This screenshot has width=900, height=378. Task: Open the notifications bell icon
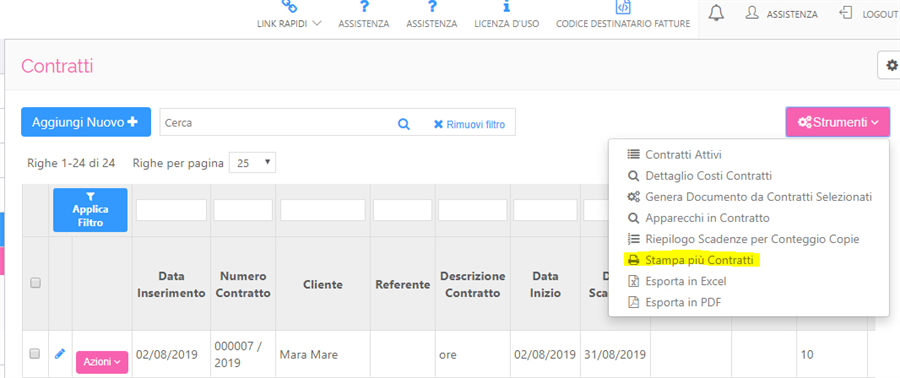point(716,13)
